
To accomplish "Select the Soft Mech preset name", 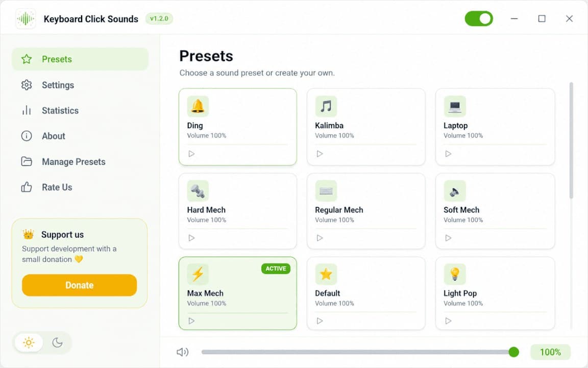I will (461, 210).
